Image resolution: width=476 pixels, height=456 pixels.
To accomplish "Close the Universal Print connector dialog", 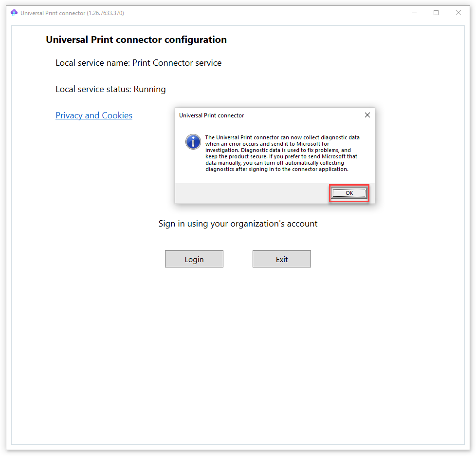I will 367,115.
